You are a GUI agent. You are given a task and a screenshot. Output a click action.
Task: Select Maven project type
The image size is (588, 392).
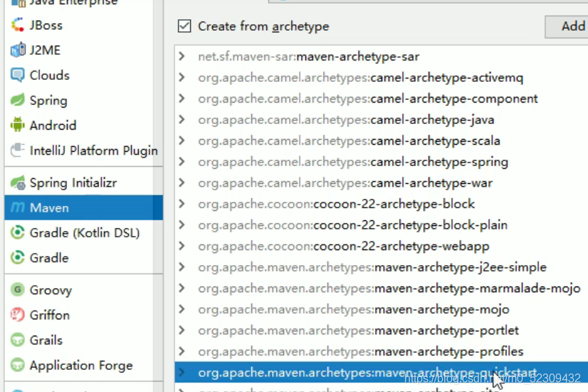pos(83,207)
